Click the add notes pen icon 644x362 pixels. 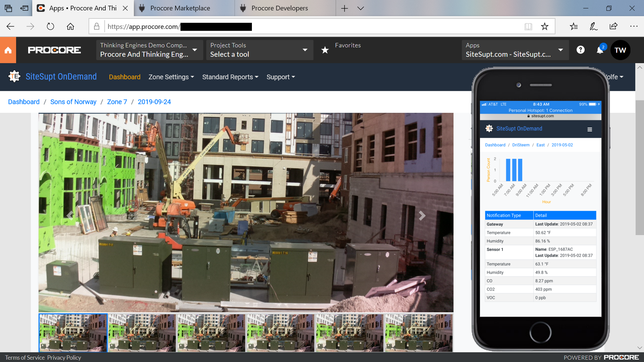(x=593, y=26)
